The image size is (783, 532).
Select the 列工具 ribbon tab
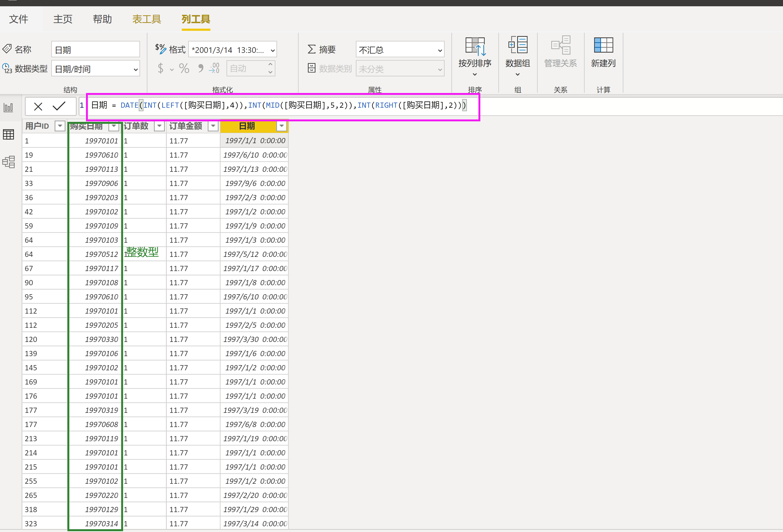click(x=196, y=19)
